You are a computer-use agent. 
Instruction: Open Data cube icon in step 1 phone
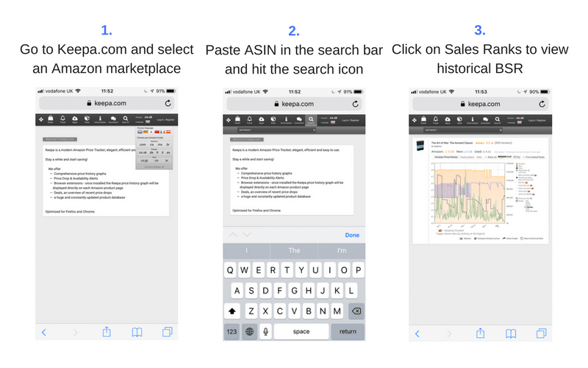coord(87,119)
